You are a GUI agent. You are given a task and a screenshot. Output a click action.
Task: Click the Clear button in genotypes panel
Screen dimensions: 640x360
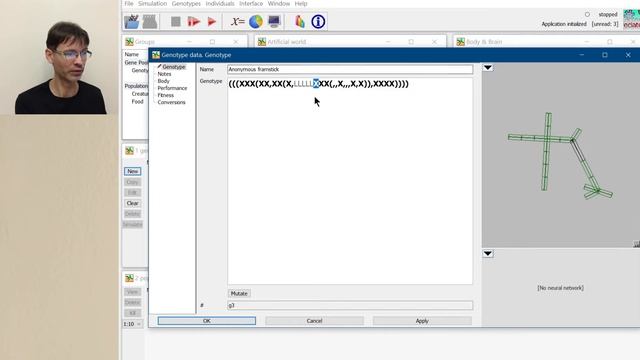(x=133, y=203)
